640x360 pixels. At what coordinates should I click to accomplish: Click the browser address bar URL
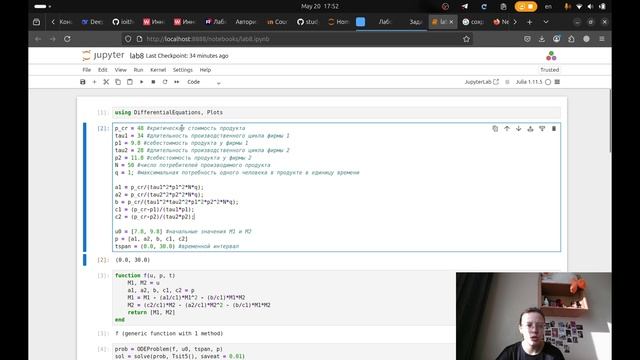click(207, 39)
